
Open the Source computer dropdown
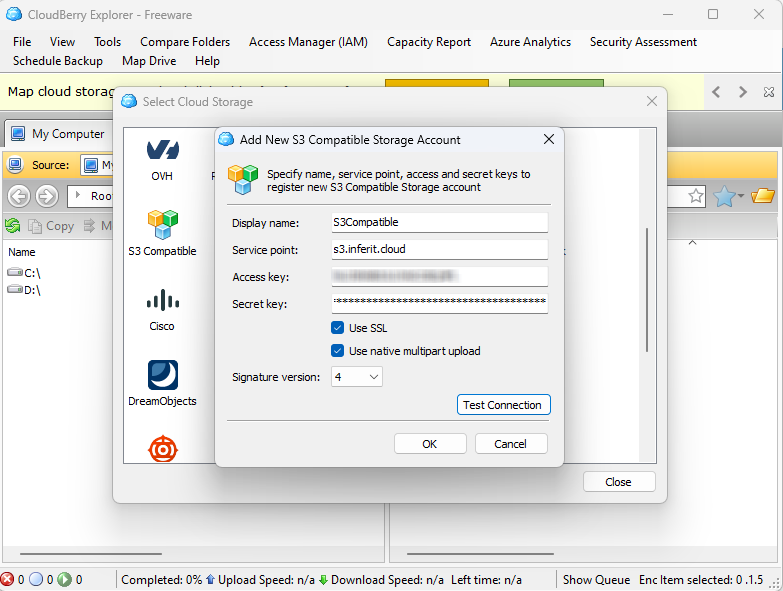coord(97,165)
